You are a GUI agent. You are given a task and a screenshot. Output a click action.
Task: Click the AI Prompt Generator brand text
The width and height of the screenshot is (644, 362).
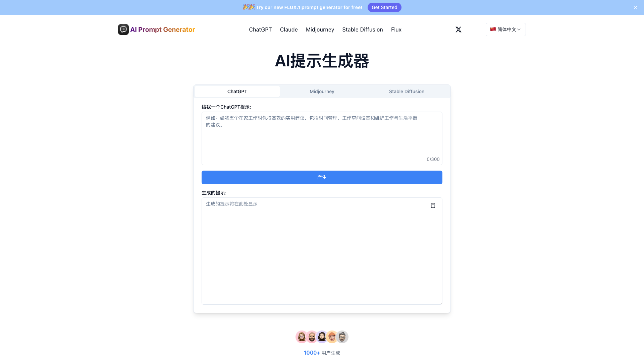(162, 29)
